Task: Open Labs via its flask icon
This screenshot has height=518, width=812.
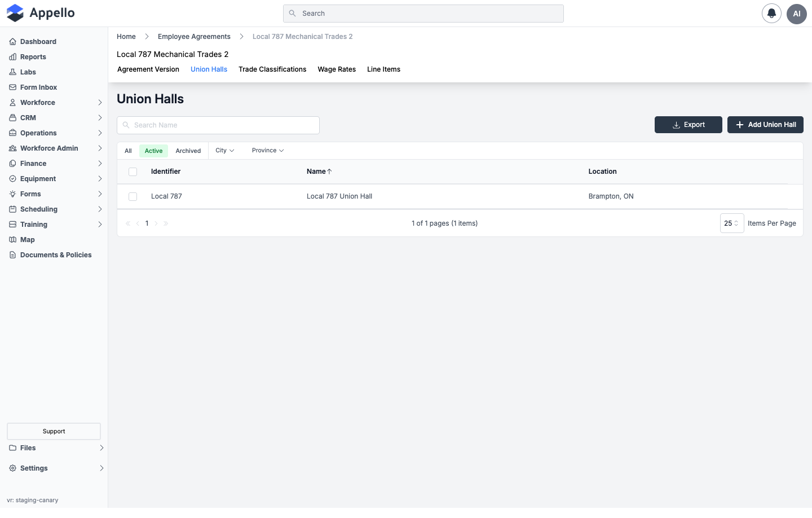Action: (12, 72)
